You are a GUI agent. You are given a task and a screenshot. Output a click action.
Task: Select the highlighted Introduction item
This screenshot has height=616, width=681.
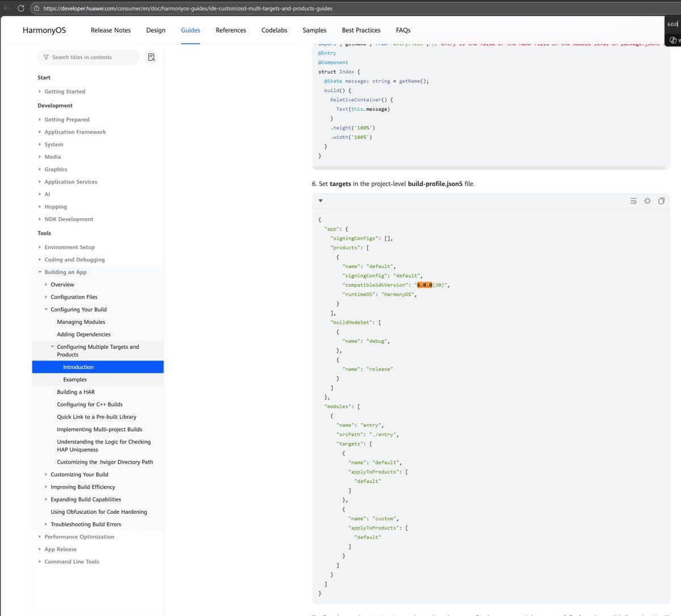98,367
